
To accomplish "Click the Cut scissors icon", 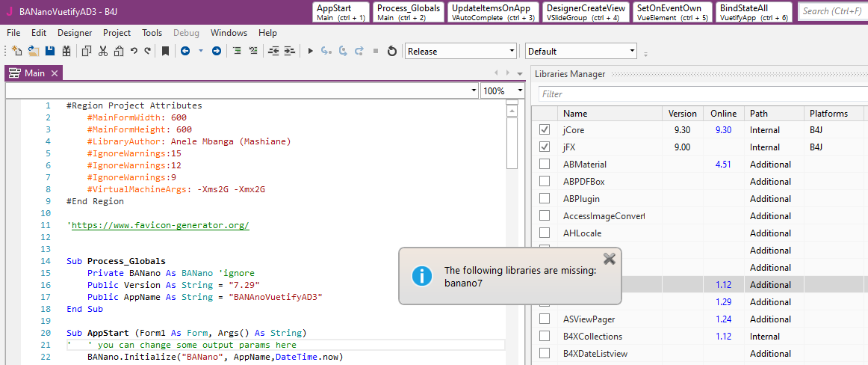I will point(102,51).
